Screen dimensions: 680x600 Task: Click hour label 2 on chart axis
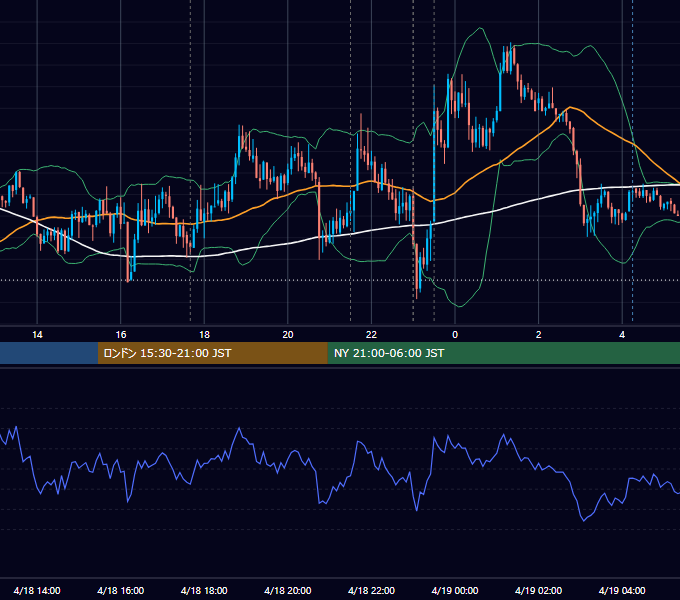pos(539,335)
